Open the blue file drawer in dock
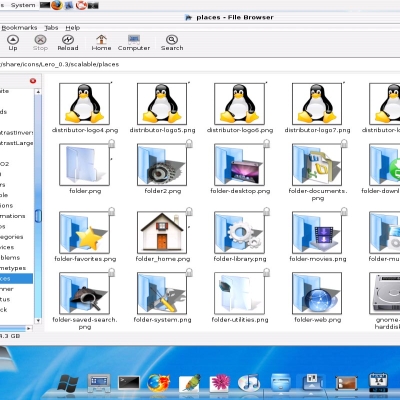This screenshot has height=400, width=400. point(281,383)
